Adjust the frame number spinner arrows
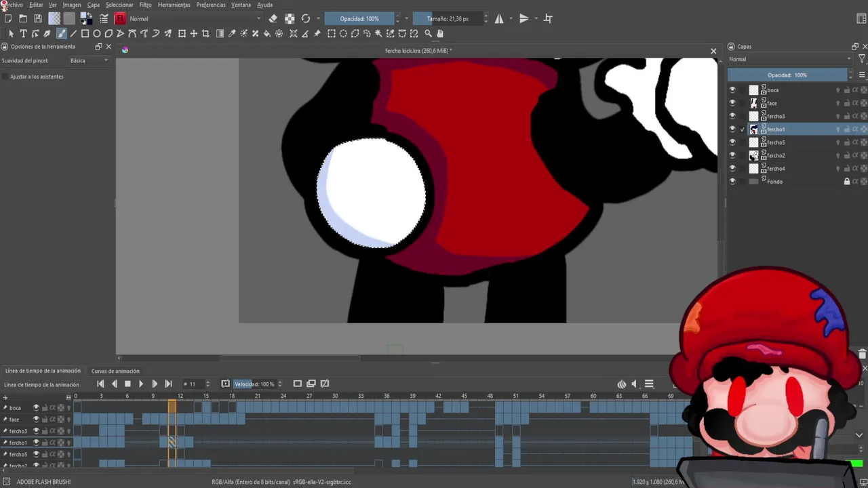Screen dimensions: 868x488 (x=208, y=384)
